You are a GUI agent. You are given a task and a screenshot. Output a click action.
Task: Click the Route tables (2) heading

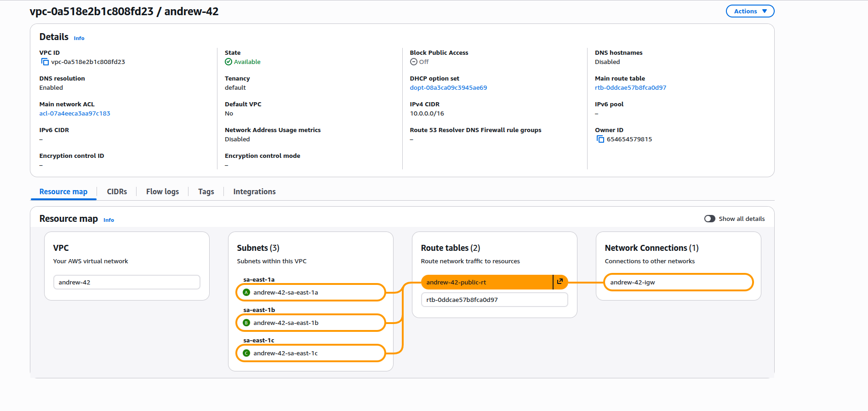(x=451, y=248)
